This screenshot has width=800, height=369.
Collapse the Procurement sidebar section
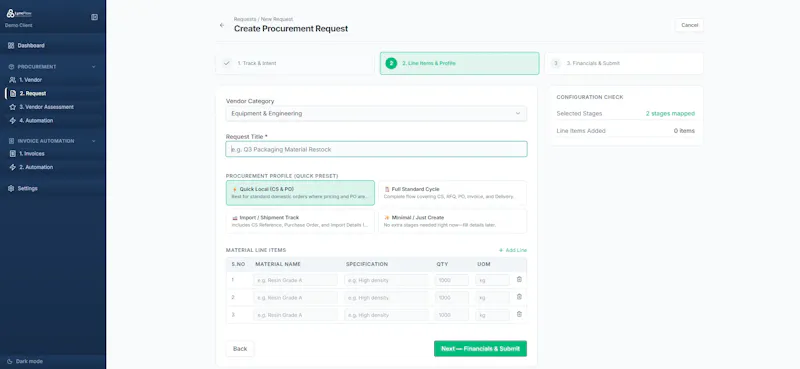pyautogui.click(x=93, y=67)
